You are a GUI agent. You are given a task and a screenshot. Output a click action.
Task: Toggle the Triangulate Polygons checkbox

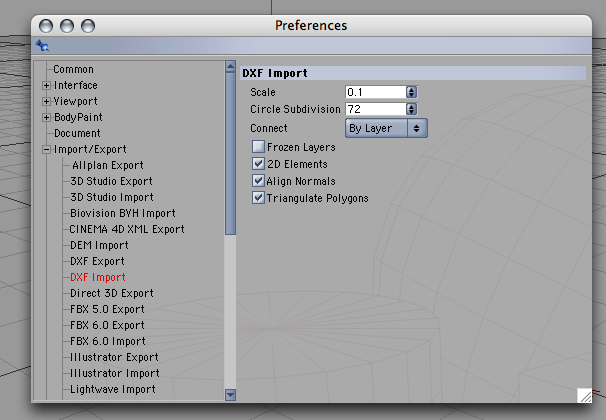click(x=258, y=198)
